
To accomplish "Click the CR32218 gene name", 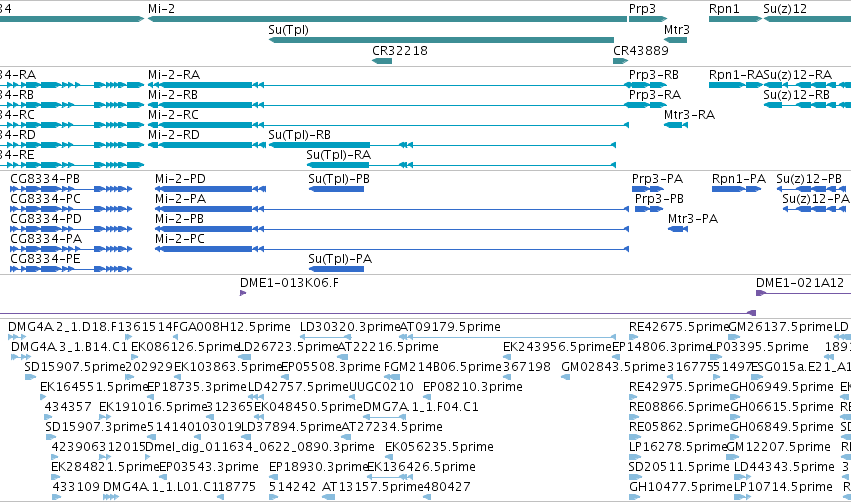I will [399, 50].
